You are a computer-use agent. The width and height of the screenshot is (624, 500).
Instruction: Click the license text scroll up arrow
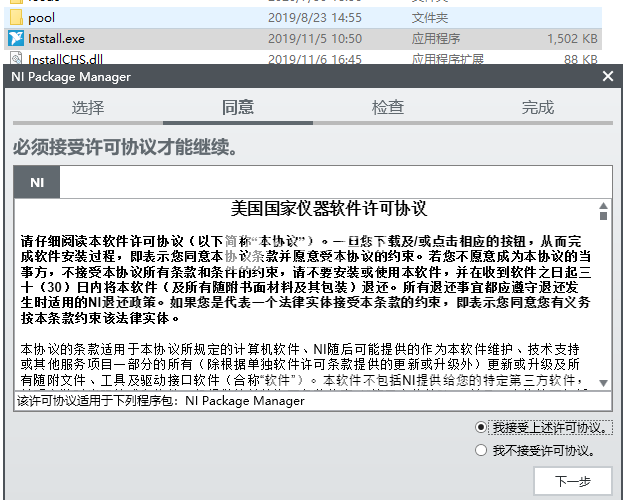(603, 205)
